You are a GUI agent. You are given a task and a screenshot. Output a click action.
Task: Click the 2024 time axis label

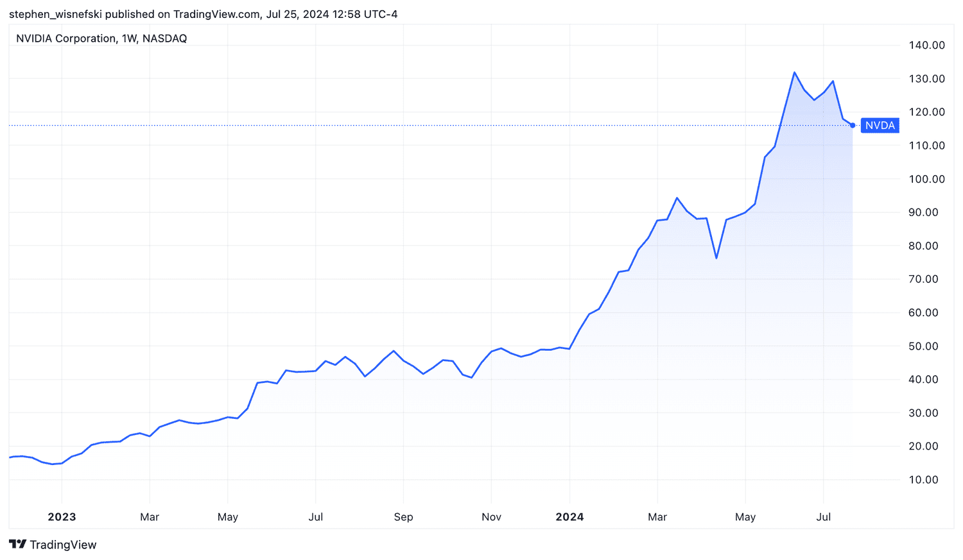click(569, 517)
